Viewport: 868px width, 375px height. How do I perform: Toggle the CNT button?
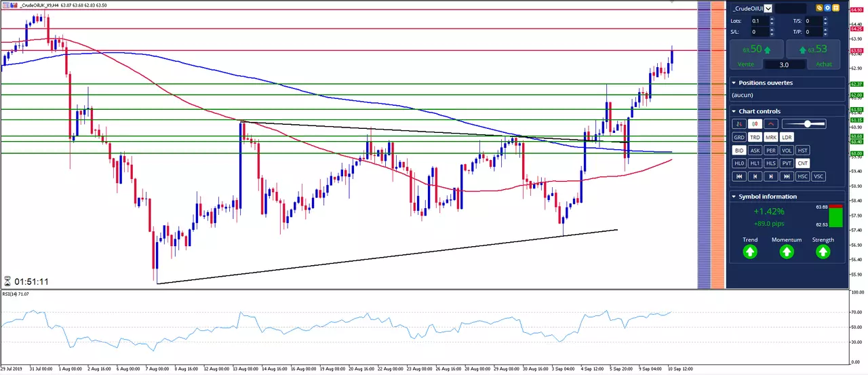point(803,163)
